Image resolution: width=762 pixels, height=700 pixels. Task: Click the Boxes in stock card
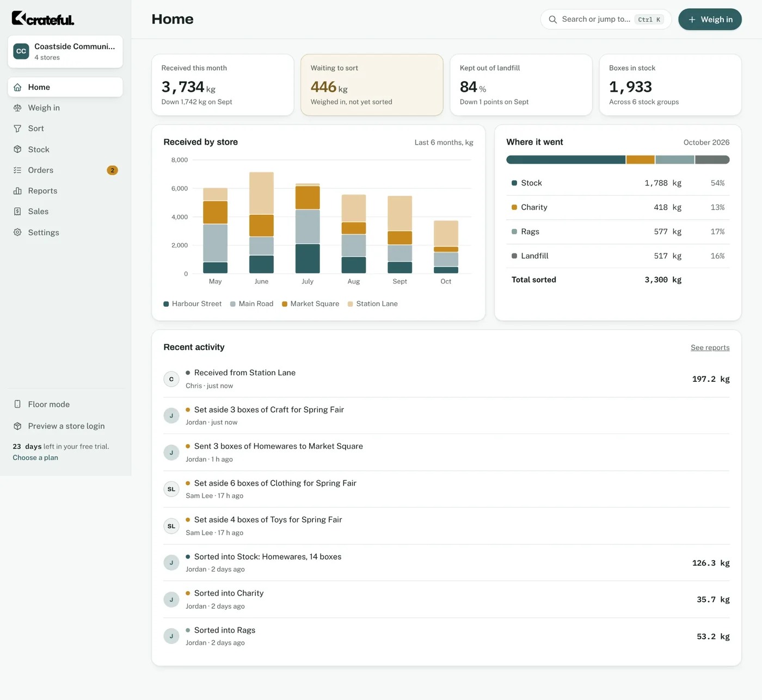(670, 85)
